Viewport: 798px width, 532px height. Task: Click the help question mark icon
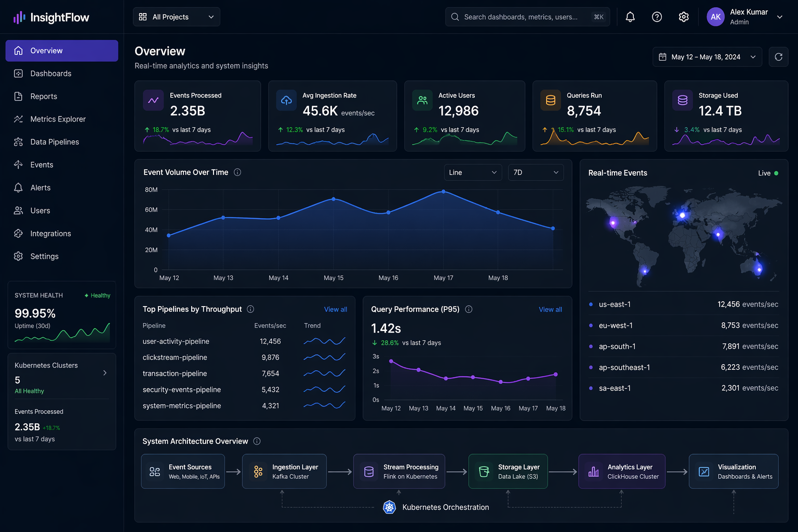tap(657, 17)
